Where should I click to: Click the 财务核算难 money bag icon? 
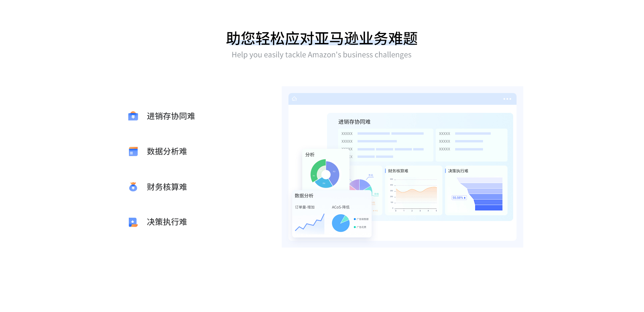(133, 187)
